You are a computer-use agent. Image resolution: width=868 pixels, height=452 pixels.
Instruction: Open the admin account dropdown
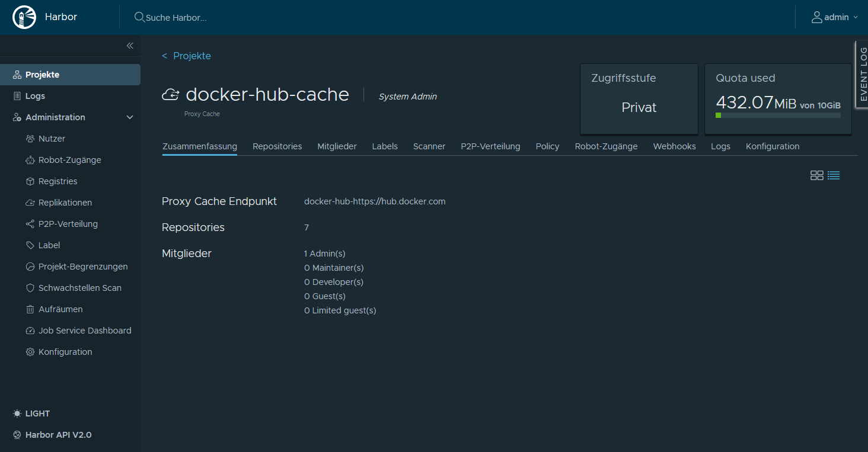(x=835, y=17)
